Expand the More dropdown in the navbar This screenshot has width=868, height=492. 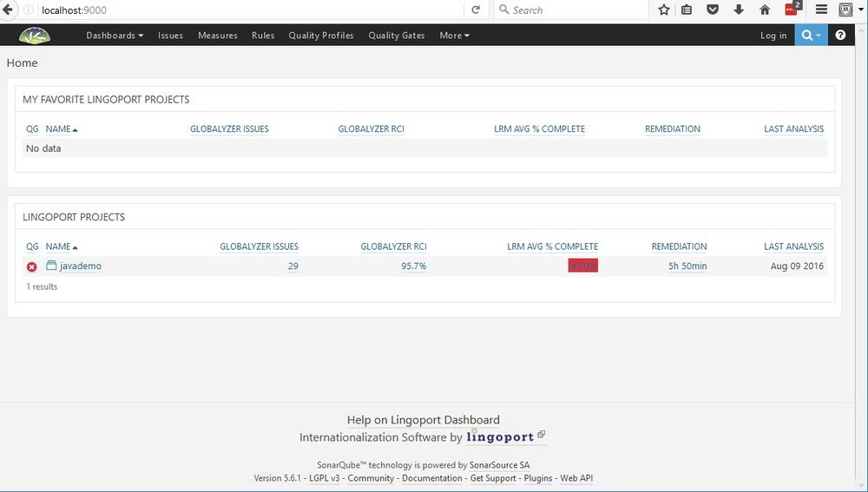click(454, 36)
